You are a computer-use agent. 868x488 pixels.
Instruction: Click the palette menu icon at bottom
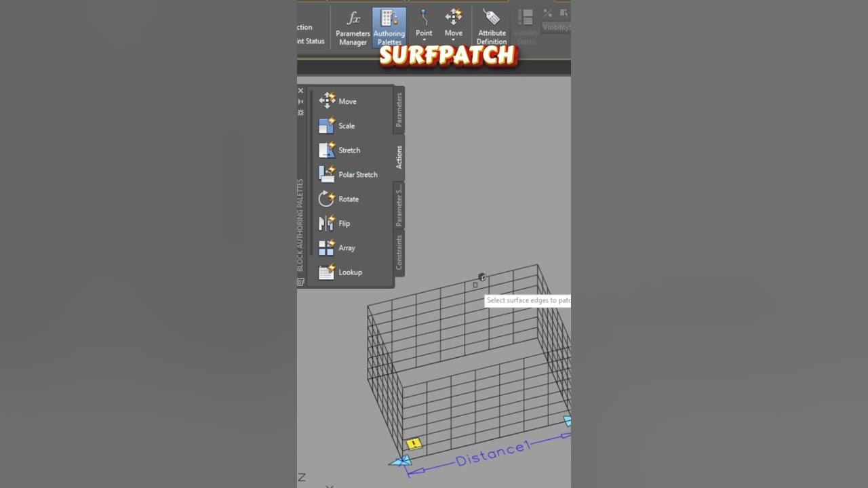300,282
